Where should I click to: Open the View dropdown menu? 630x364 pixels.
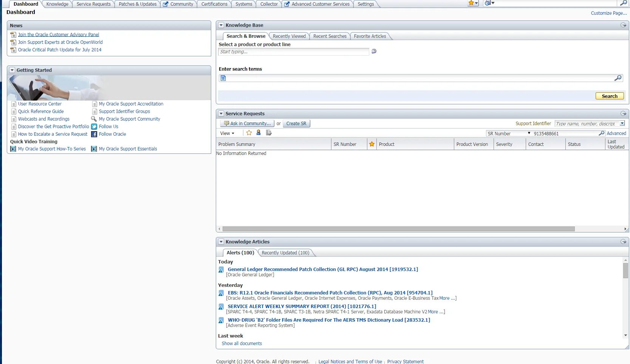[227, 133]
